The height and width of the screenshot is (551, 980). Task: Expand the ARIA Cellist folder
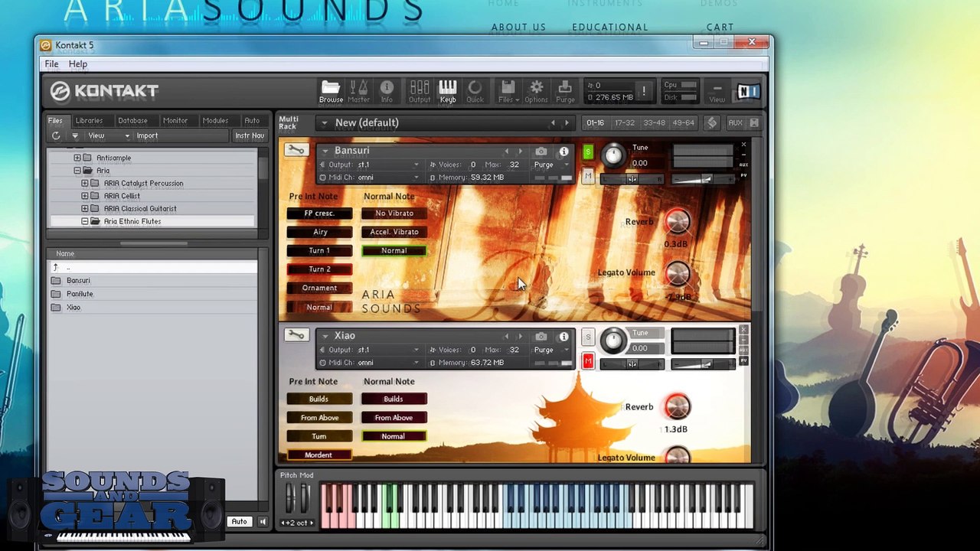point(85,196)
